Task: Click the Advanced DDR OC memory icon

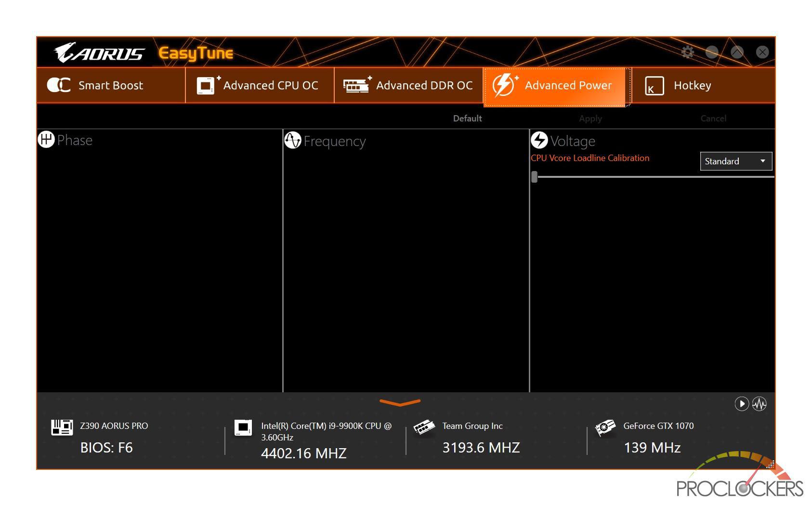Action: 357,85
